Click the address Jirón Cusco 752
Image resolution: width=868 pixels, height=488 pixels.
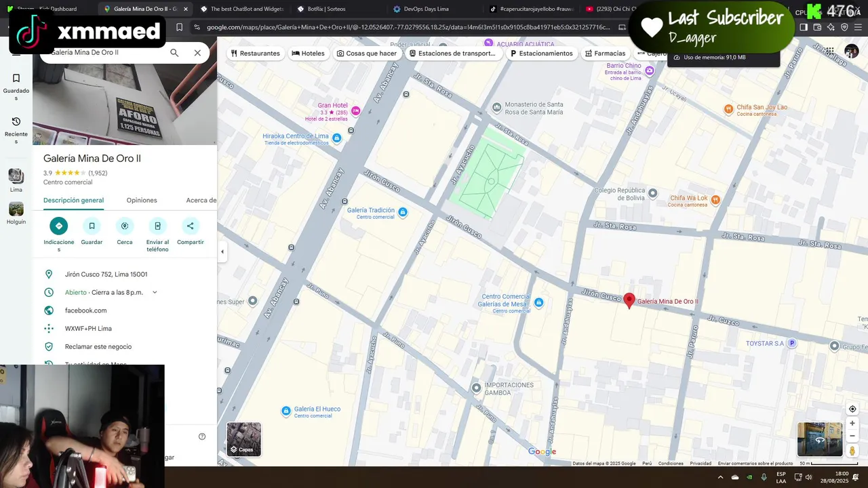106,274
